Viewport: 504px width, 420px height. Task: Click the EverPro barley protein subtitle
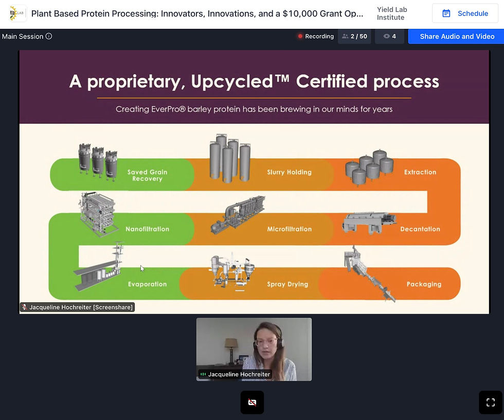(254, 109)
